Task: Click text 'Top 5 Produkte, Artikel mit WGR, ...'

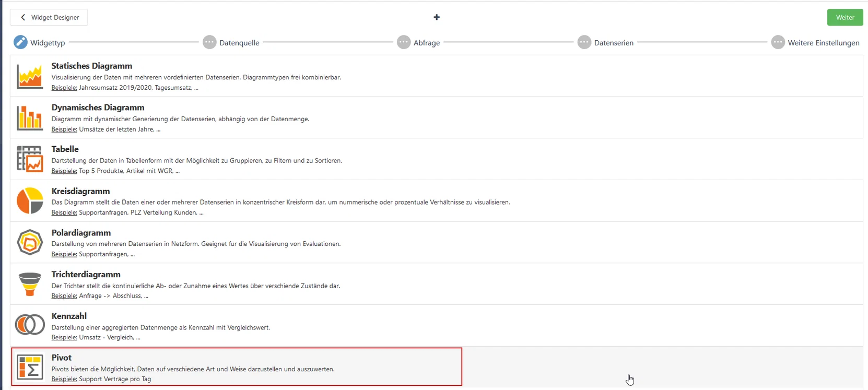Action: tap(130, 171)
